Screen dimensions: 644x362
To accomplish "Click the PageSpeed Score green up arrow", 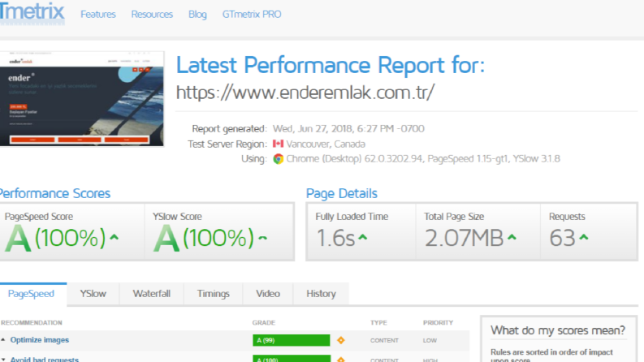I will click(115, 237).
